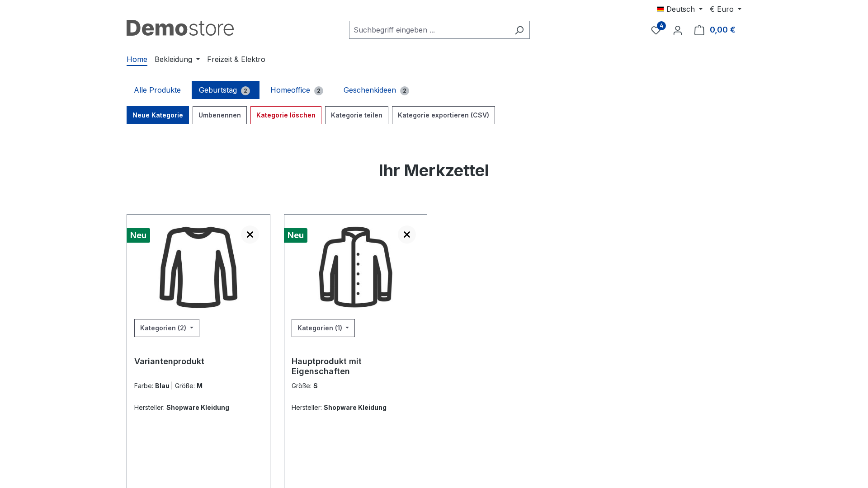Open Kategorien (2) dropdown on Variantenprodukt
Viewport: 868px width, 488px height.
pos(167,328)
